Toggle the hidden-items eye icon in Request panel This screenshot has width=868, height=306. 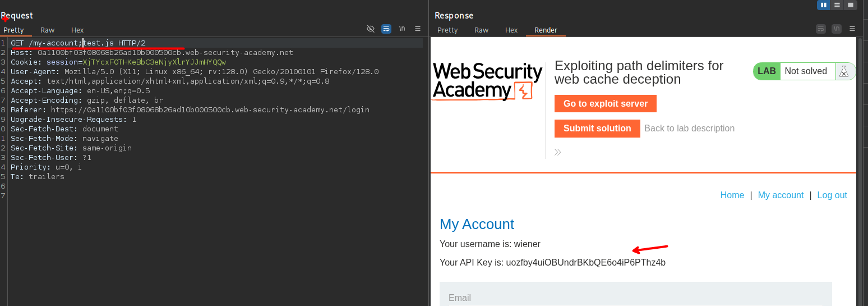[370, 29]
